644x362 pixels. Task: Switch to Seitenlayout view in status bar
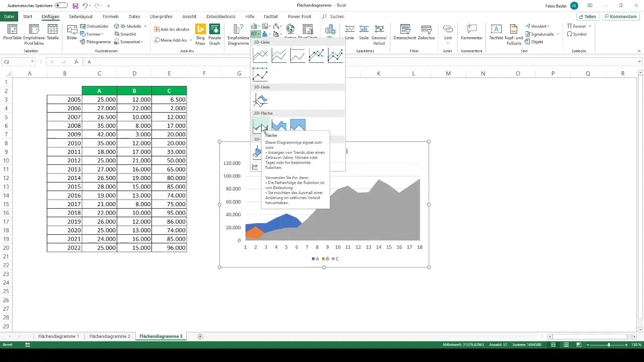pyautogui.click(x=566, y=345)
